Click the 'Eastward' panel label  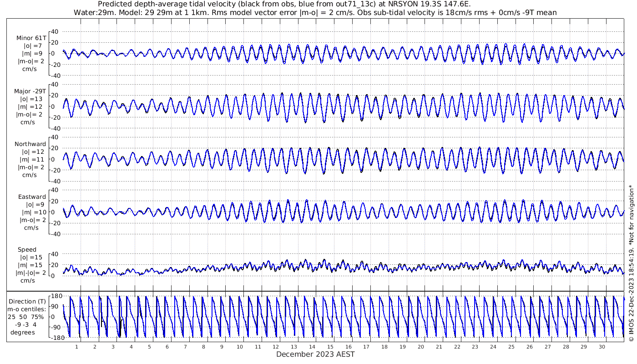(x=32, y=197)
